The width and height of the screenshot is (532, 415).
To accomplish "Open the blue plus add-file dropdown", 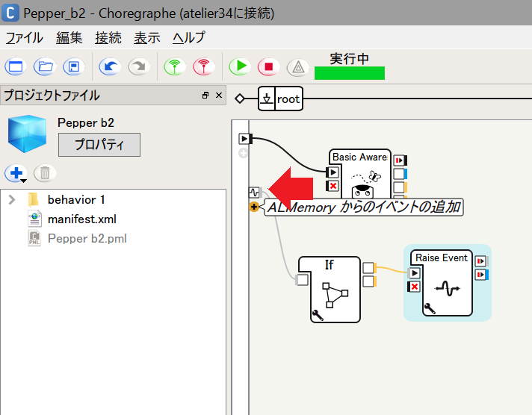I will tap(16, 174).
